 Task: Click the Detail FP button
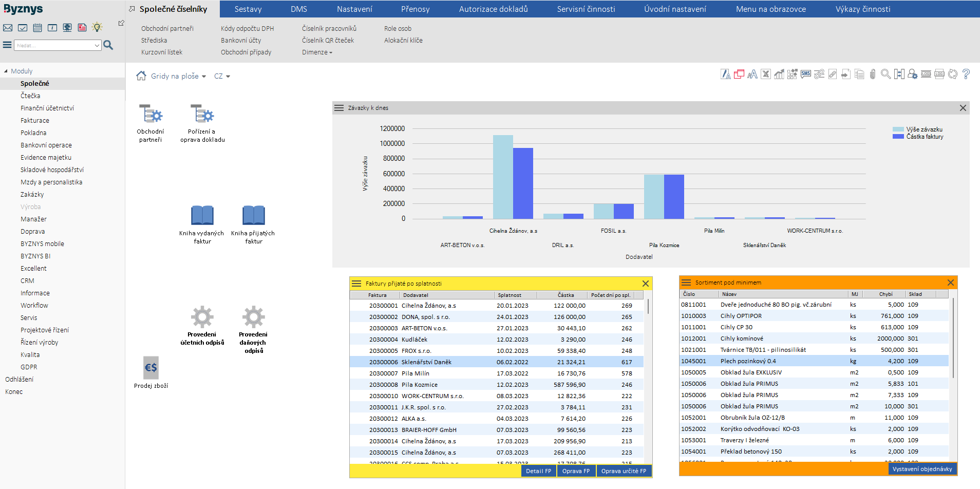pos(538,471)
